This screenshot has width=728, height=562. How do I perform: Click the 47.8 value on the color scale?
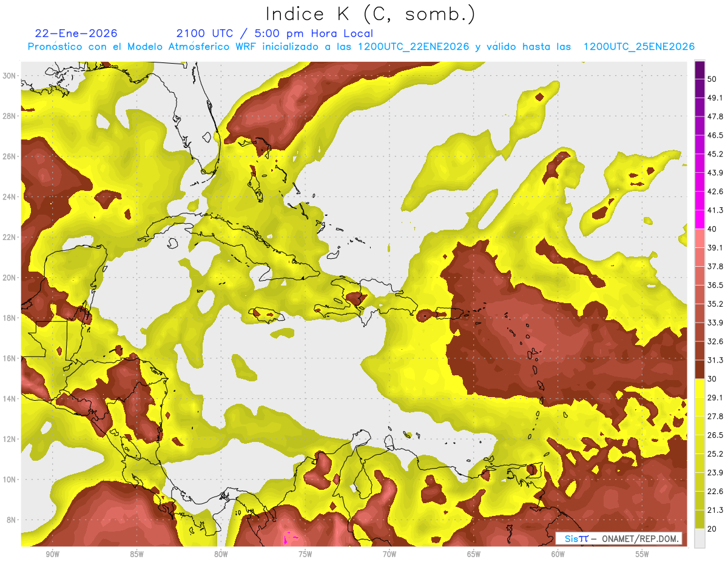[715, 116]
